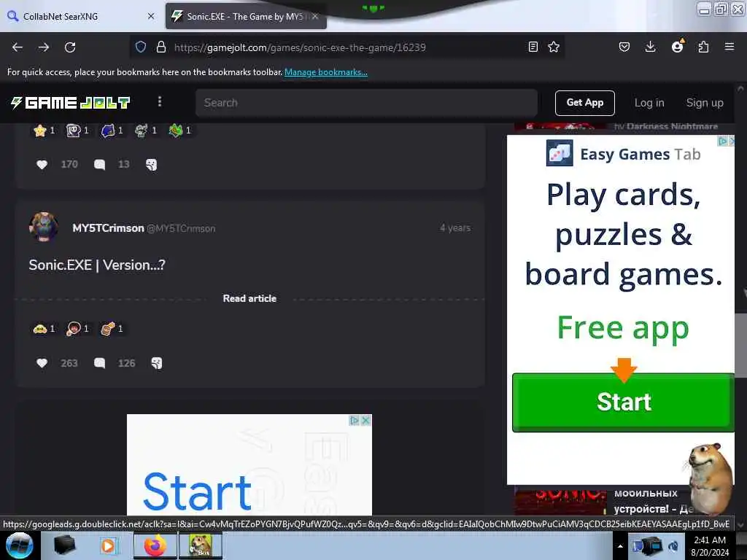747x560 pixels.
Task: Open the tracking protection shield icon
Action: pyautogui.click(x=141, y=47)
